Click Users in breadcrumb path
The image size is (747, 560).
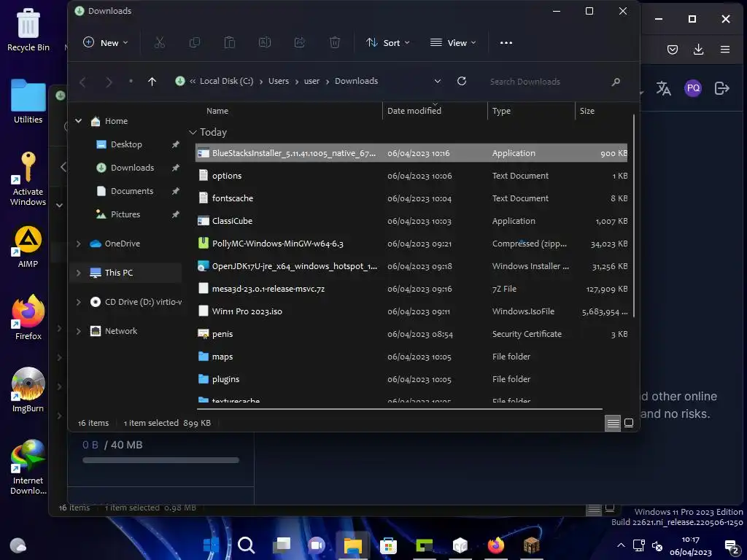[278, 81]
